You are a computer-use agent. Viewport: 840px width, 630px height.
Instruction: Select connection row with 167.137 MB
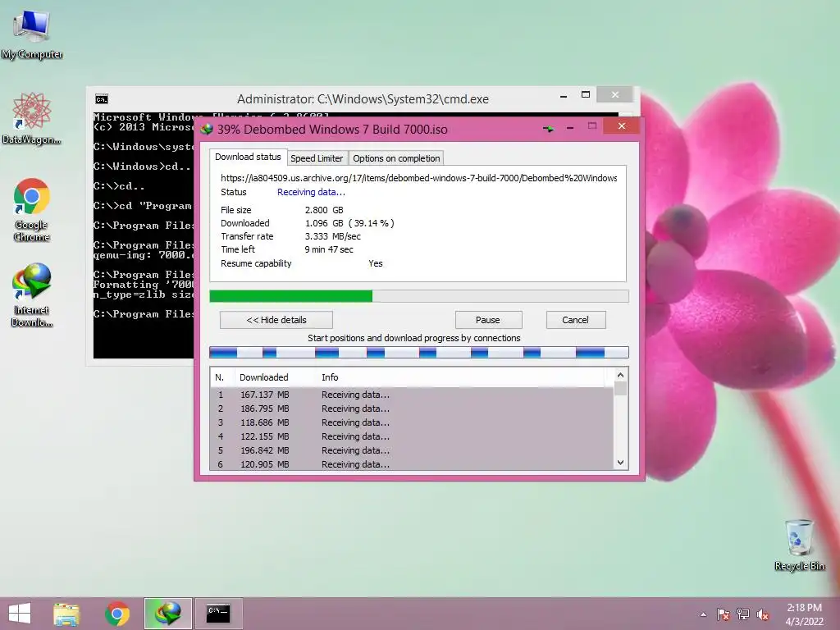point(412,395)
